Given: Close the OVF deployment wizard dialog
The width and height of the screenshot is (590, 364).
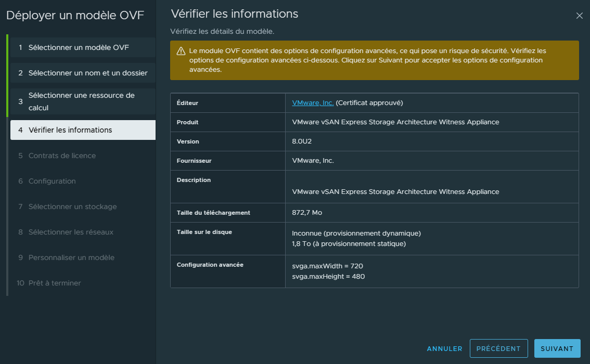Looking at the screenshot, I should tap(579, 16).
